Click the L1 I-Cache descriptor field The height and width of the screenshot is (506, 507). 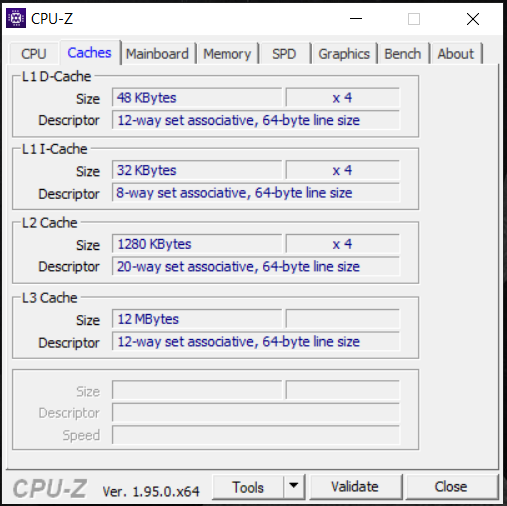pos(256,193)
